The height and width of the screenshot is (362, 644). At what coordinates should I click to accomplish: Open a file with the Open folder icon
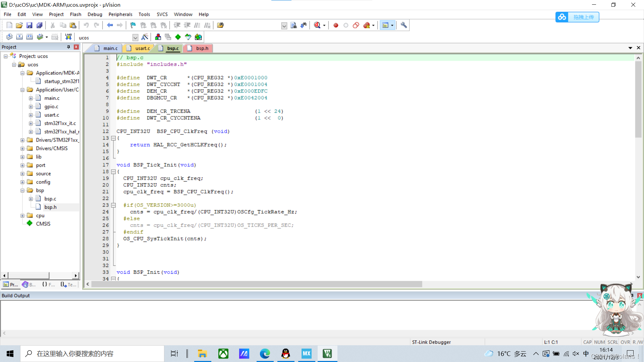coord(19,25)
